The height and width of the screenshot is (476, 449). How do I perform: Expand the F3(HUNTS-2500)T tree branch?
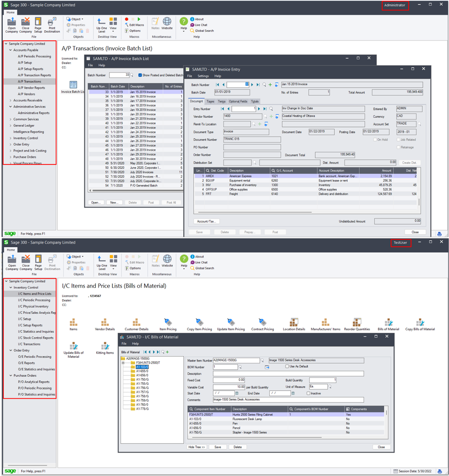(x=123, y=363)
